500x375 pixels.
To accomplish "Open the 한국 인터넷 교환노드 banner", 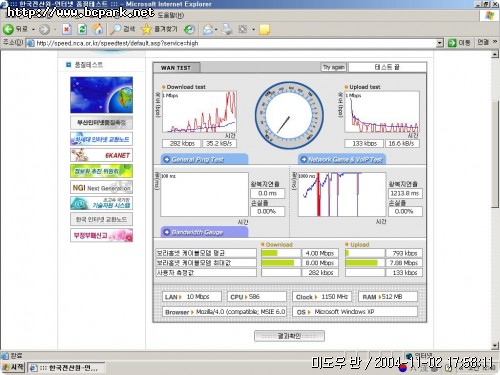I will click(101, 219).
